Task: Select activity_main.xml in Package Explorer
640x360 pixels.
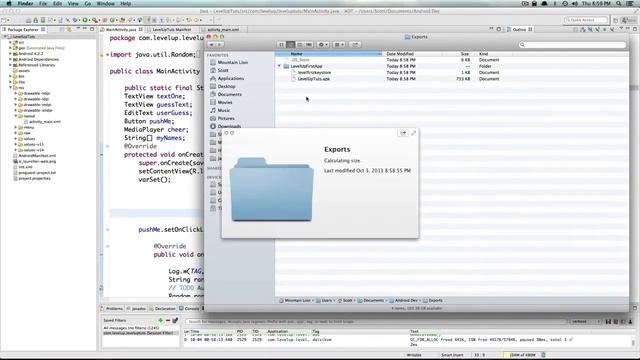Action: coord(42,122)
